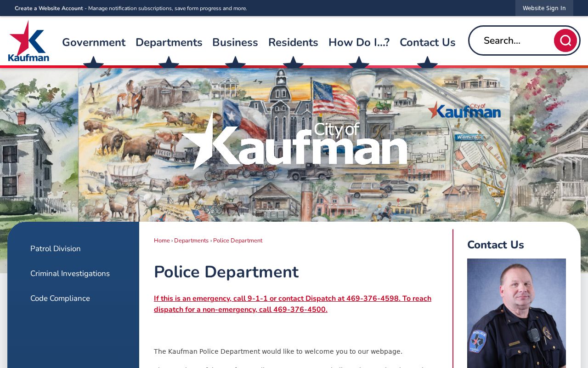
Task: Expand the Contact Us navigation menu
Action: pyautogui.click(x=428, y=42)
